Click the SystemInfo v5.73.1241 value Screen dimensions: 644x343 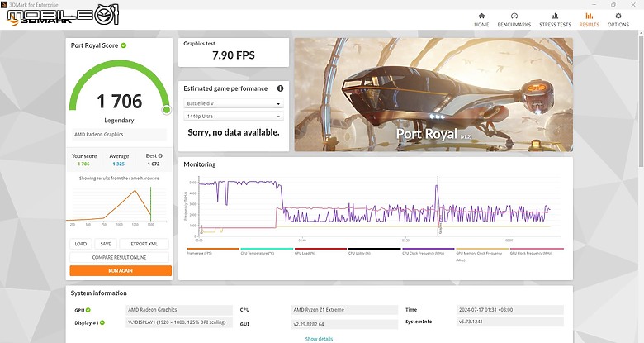click(510, 322)
